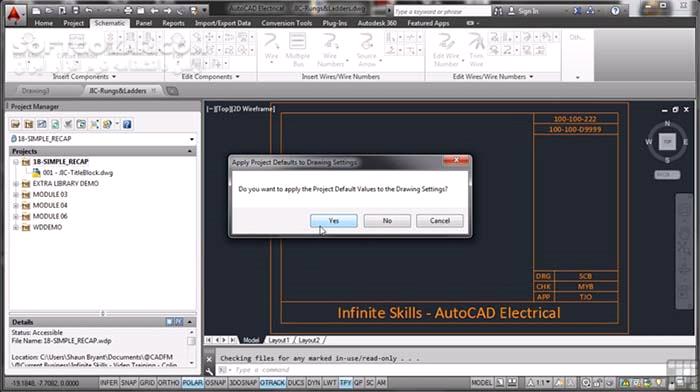Close the Apply Project Defaults dialog
The height and width of the screenshot is (392, 700).
tap(456, 160)
